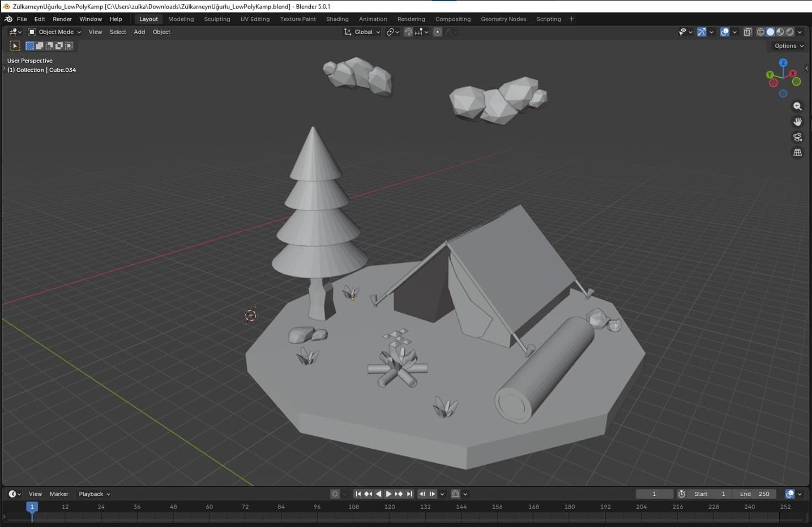This screenshot has height=527, width=812.
Task: Toggle the preview range clock icon
Action: coord(682,494)
